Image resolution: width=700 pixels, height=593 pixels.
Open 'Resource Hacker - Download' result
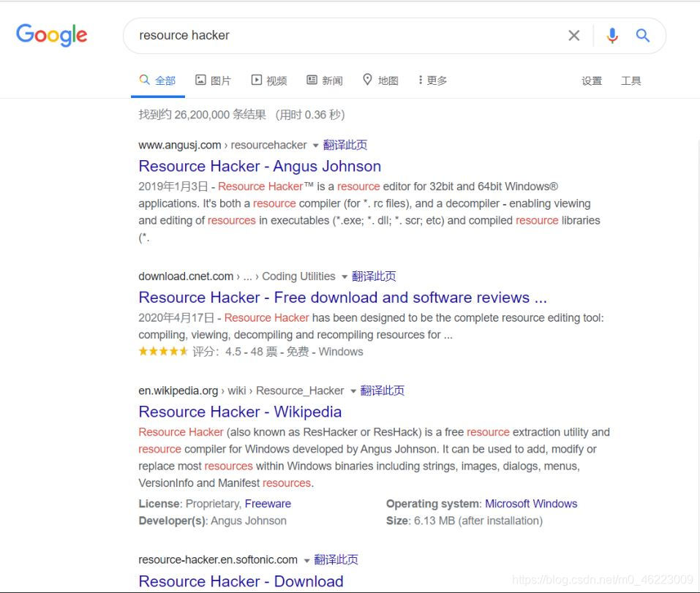pyautogui.click(x=241, y=581)
